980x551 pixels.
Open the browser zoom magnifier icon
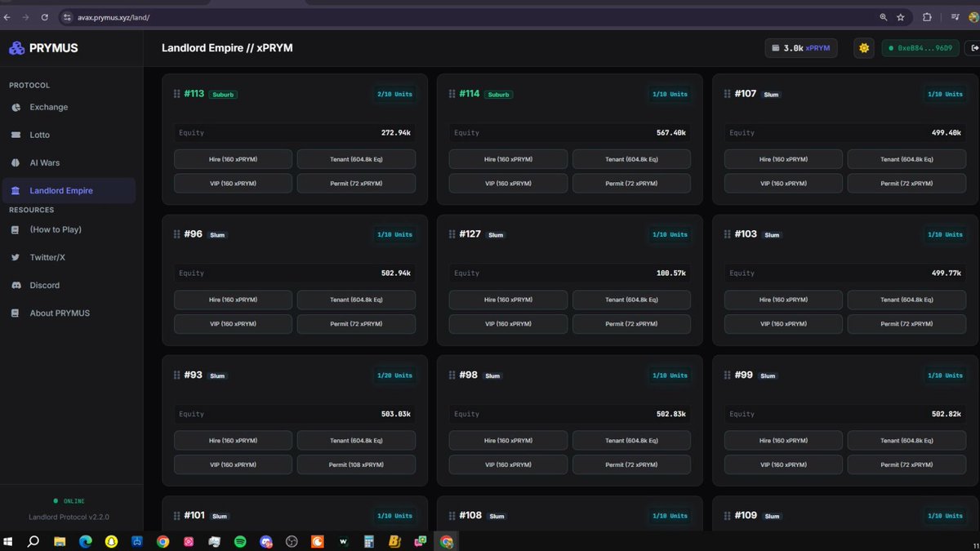883,16
